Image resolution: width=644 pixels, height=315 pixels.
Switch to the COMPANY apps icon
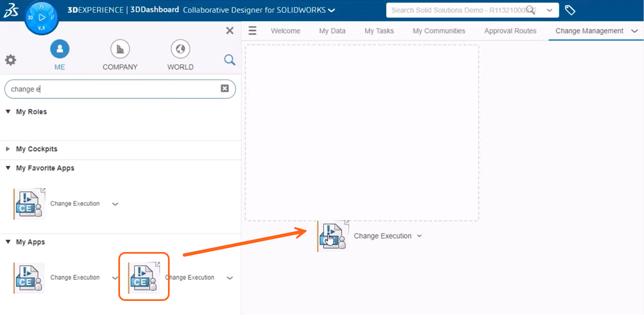(120, 49)
